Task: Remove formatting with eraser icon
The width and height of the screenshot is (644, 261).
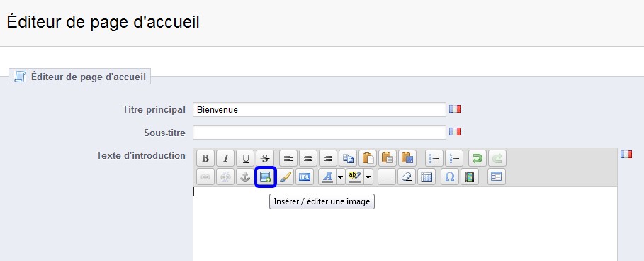Action: click(407, 177)
